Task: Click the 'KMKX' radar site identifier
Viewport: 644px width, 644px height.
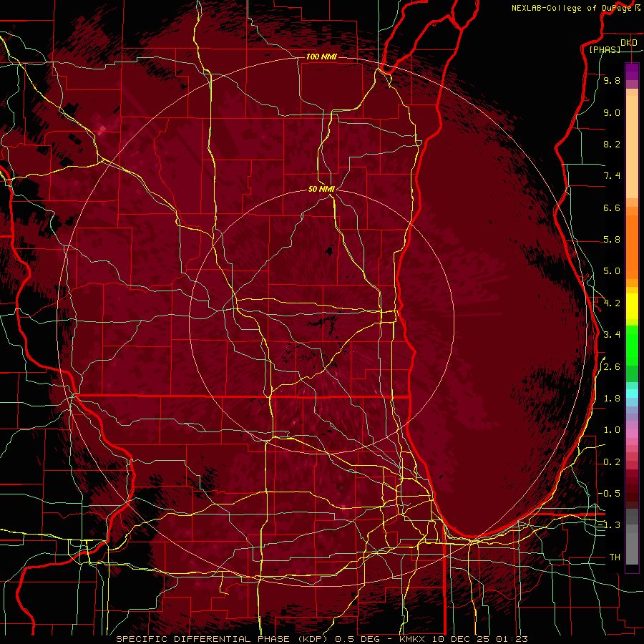Action: point(412,639)
